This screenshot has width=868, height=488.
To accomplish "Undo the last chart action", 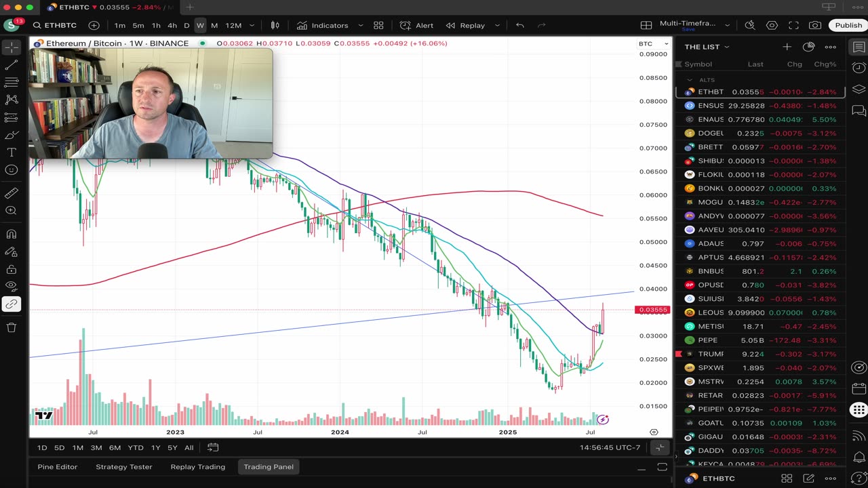I will pos(519,25).
